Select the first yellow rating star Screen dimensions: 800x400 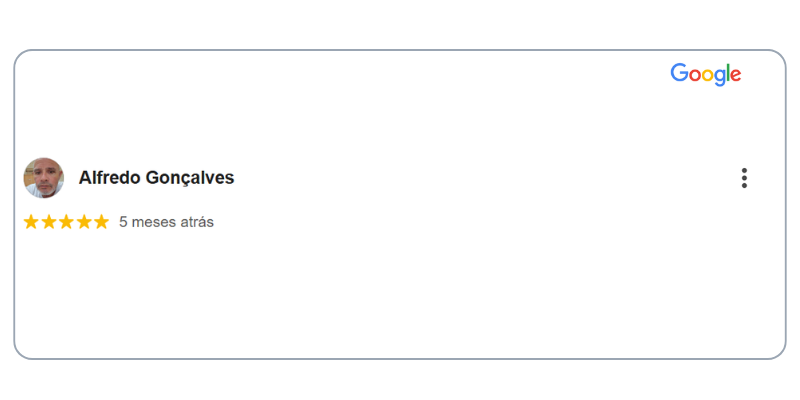tap(31, 222)
